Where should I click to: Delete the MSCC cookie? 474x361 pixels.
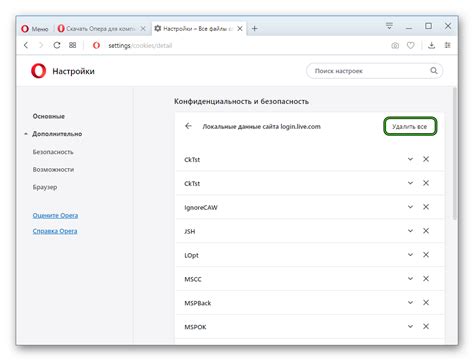(x=426, y=279)
